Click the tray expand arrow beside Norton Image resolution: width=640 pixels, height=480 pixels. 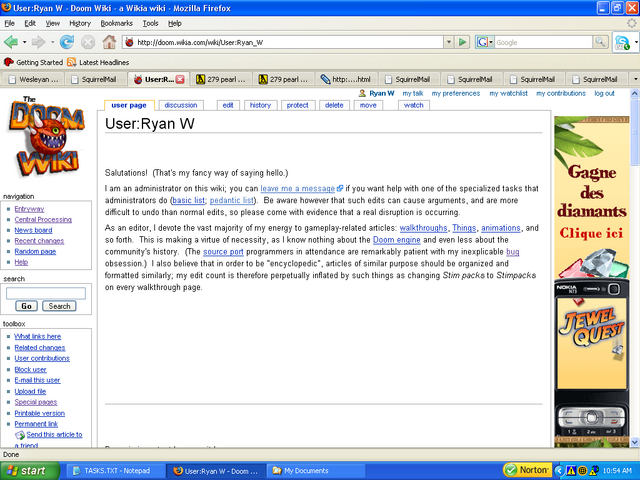[x=559, y=471]
